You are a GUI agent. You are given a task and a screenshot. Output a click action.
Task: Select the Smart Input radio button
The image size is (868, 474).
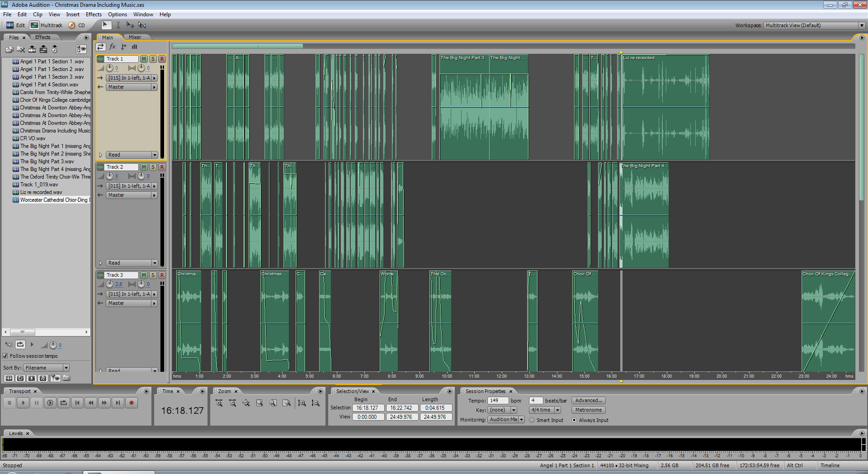(x=532, y=420)
